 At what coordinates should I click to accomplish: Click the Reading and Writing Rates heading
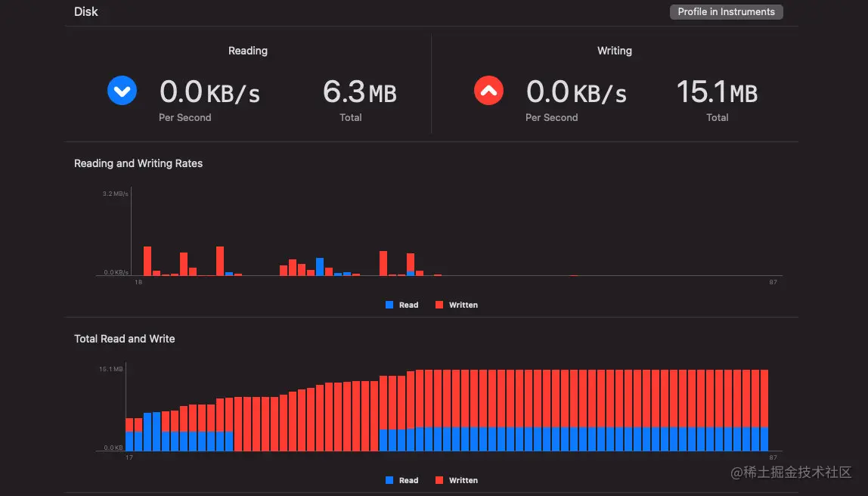[138, 163]
